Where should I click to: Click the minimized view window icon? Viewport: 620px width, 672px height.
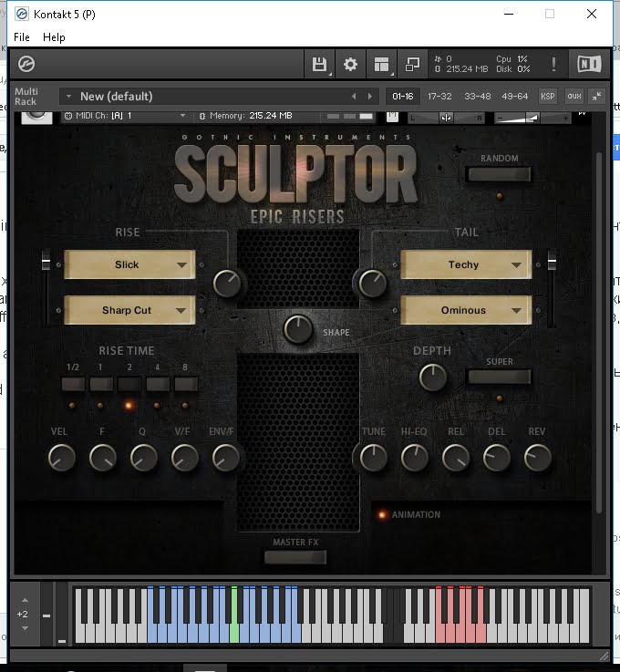[413, 65]
